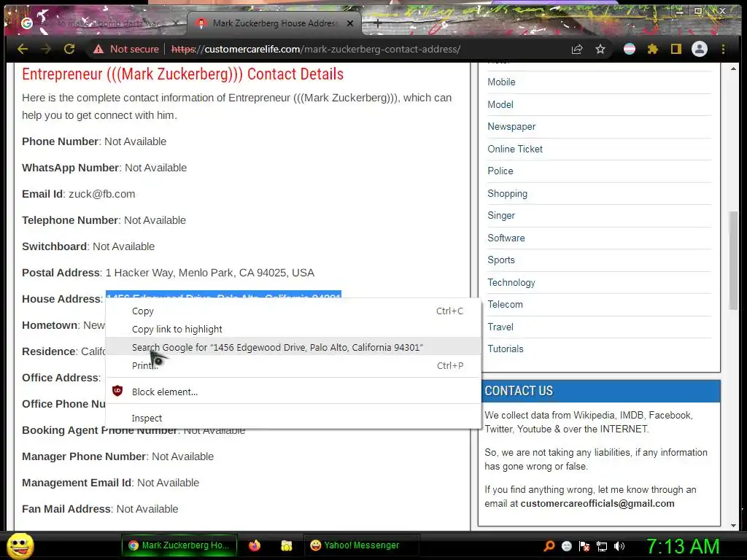Open the Chrome profile avatar
Image resolution: width=747 pixels, height=560 pixels.
[x=700, y=49]
